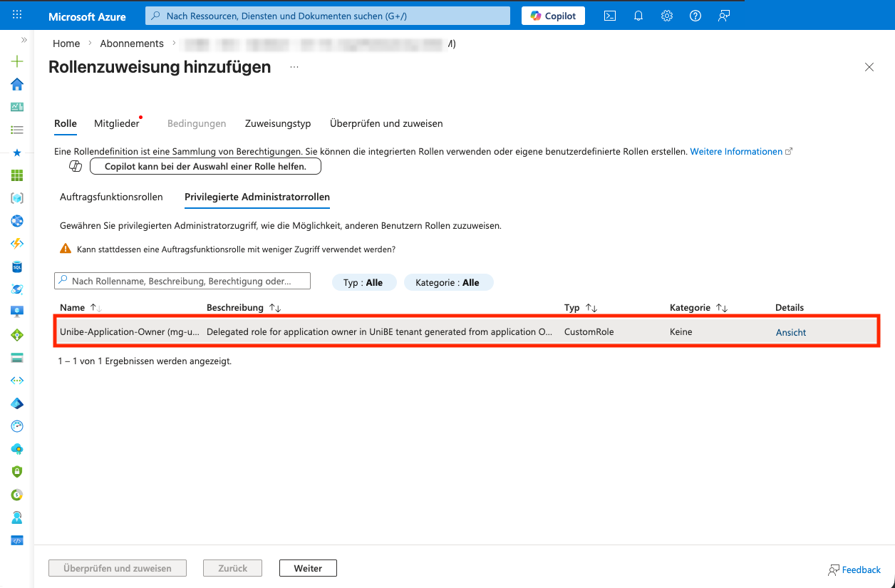Open Cloud Shell from the top bar

[x=610, y=16]
